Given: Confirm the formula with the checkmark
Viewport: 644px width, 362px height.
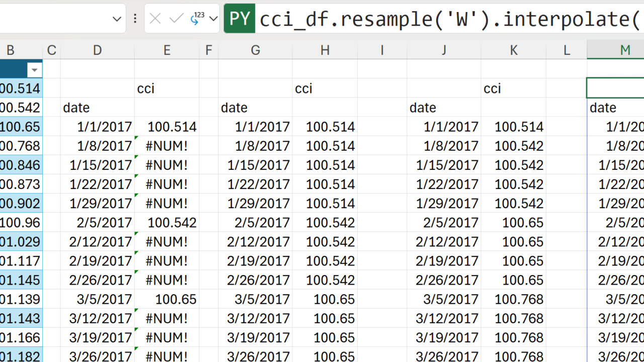Looking at the screenshot, I should 176,19.
